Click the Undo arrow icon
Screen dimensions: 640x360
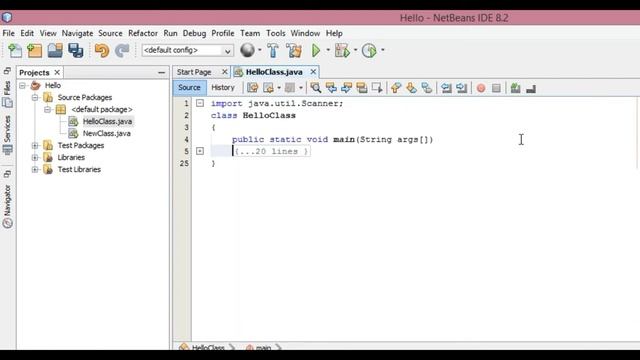click(x=102, y=51)
